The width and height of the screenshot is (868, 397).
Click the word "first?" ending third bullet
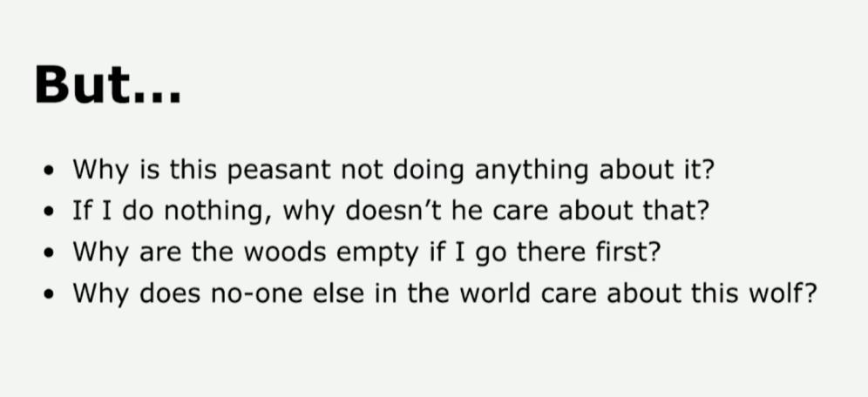tap(627, 251)
